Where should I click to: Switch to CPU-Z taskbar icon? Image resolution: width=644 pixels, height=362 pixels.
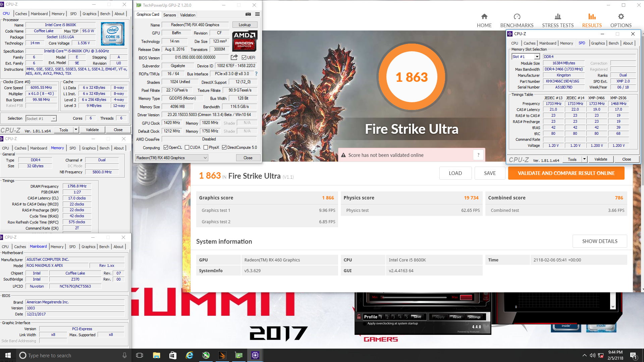point(255,355)
